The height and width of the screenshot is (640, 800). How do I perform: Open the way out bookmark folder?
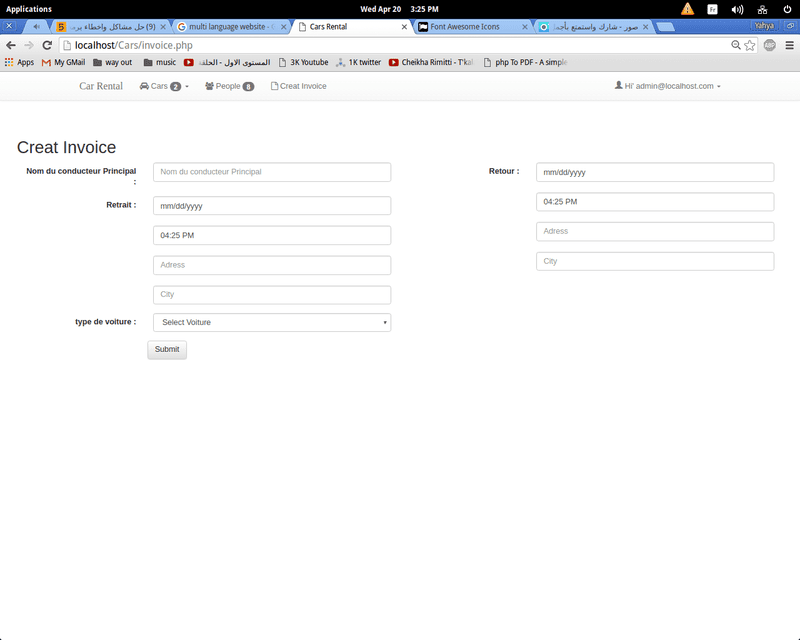[x=112, y=62]
